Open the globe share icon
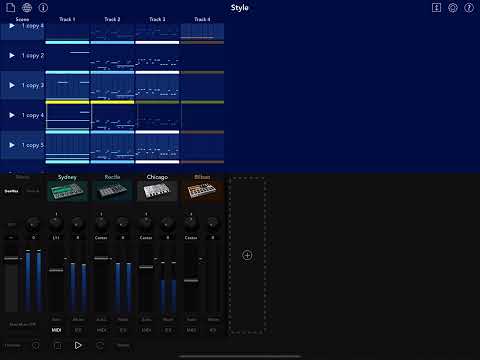 click(27, 7)
